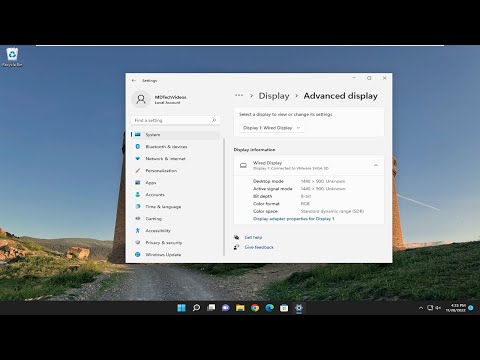Viewport: 480px width, 360px height.
Task: Click the Bluetooth icon in sidebar
Action: [x=138, y=147]
